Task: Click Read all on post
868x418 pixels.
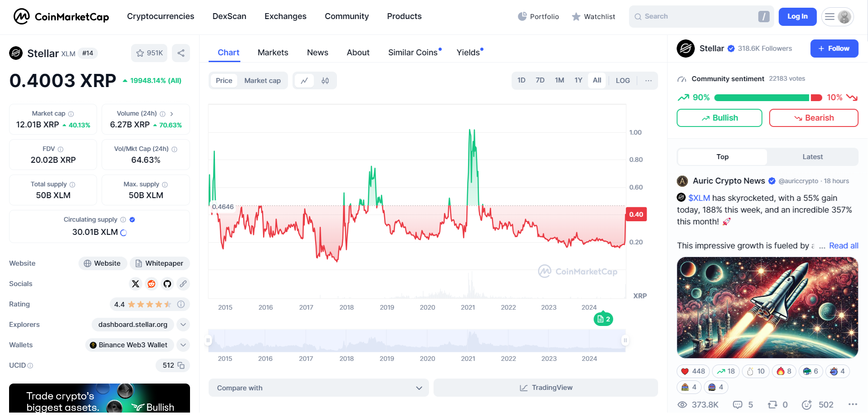Action: (x=844, y=246)
